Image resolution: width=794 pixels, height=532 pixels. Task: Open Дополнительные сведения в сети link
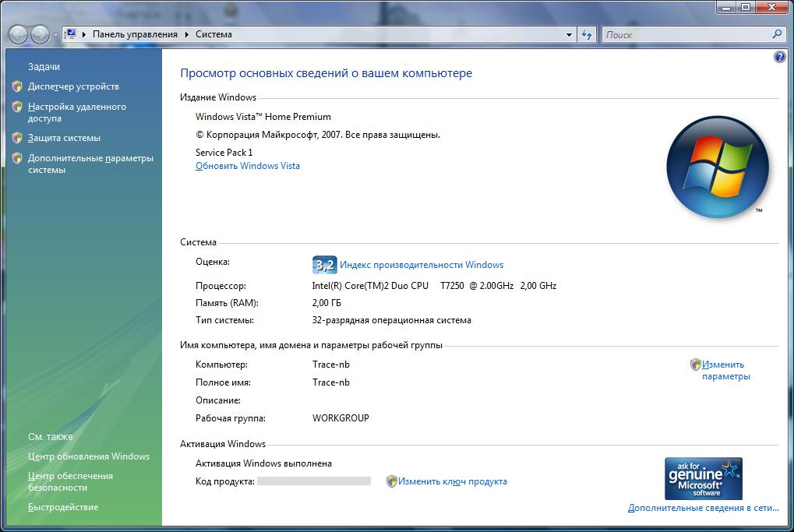(704, 508)
